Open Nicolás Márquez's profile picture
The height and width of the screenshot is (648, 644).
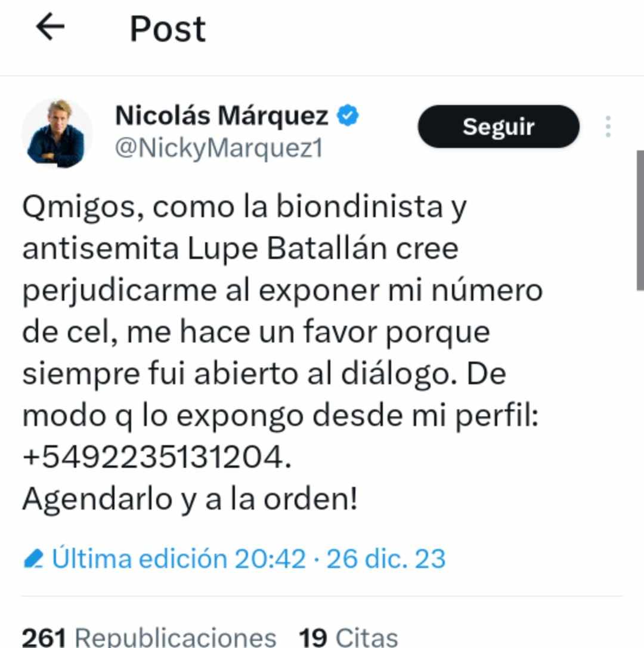coord(57,133)
